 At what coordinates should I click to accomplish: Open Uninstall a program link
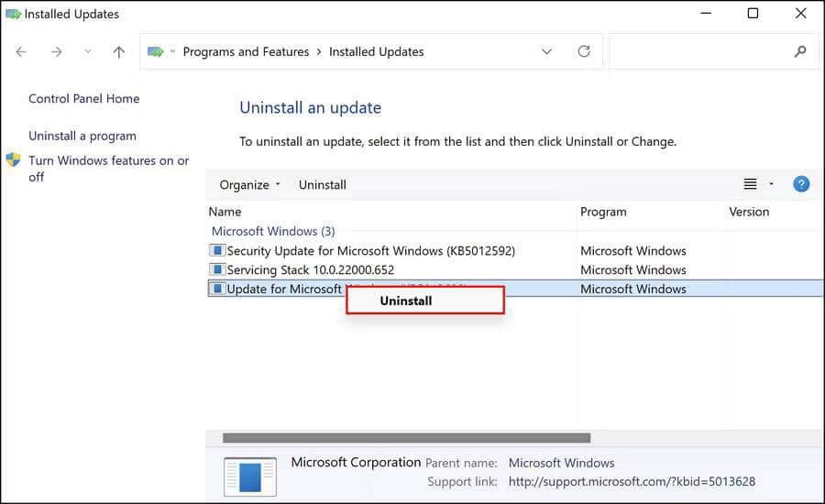(82, 136)
